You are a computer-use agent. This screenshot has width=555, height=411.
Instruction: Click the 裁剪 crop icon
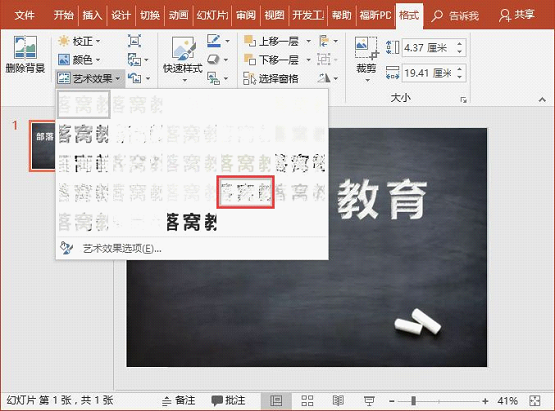pyautogui.click(x=367, y=48)
